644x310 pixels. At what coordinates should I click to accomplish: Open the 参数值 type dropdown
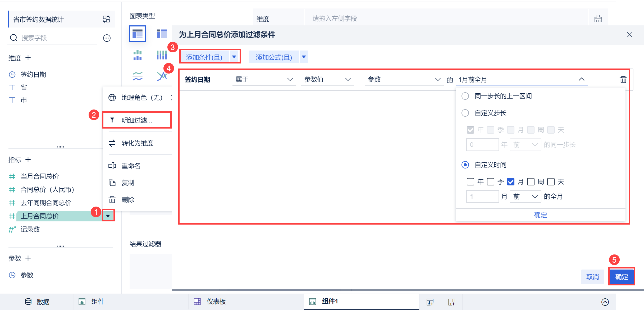tap(327, 79)
